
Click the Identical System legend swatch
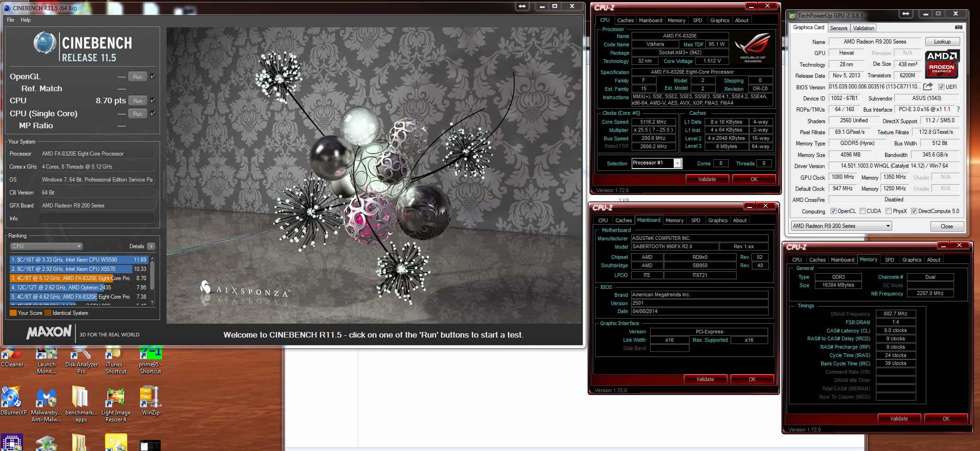point(48,313)
